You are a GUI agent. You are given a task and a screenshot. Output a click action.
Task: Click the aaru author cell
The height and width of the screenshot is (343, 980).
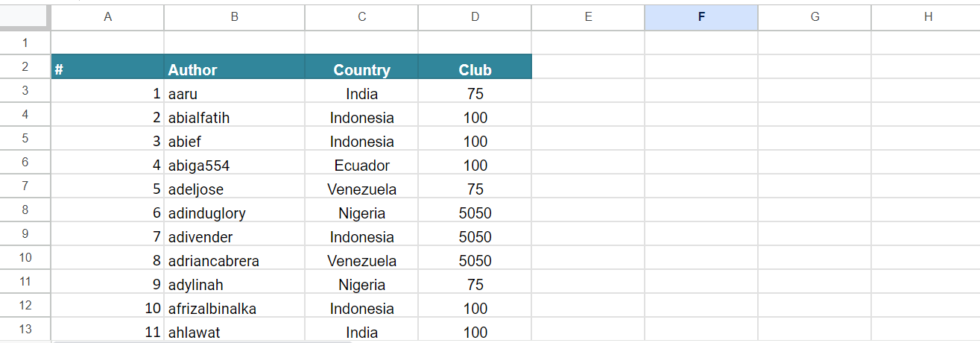(x=234, y=94)
